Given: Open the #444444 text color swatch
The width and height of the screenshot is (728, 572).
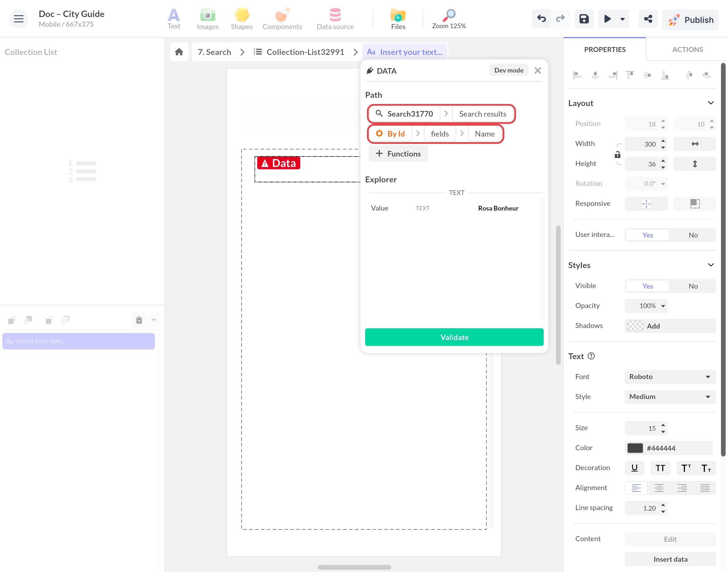Looking at the screenshot, I should (635, 448).
